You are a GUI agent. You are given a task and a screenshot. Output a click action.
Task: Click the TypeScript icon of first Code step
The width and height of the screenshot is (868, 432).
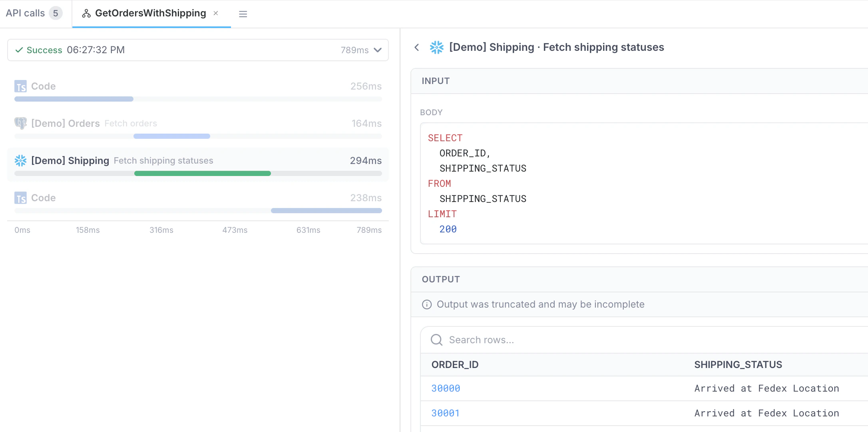coord(20,86)
